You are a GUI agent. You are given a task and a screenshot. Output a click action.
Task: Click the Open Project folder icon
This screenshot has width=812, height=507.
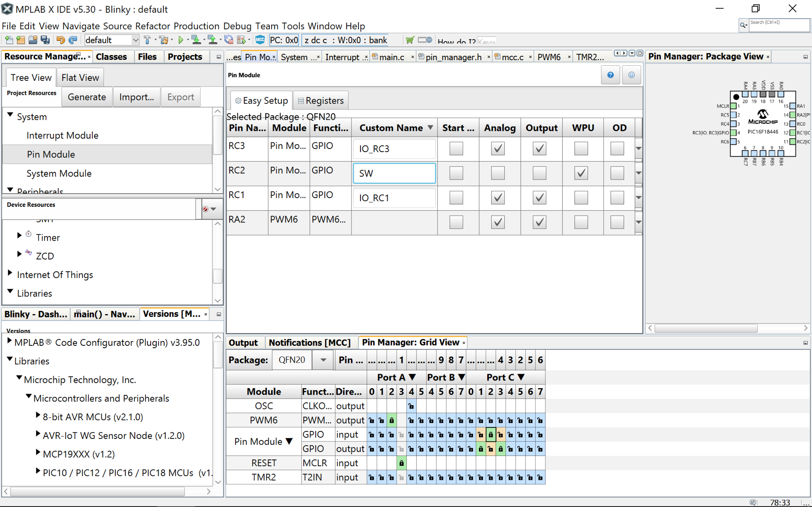coord(33,40)
